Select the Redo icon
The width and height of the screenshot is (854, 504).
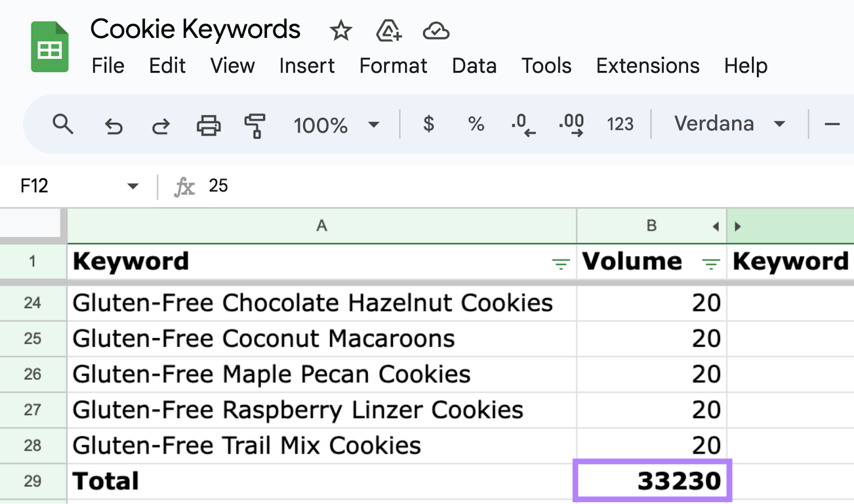[160, 126]
